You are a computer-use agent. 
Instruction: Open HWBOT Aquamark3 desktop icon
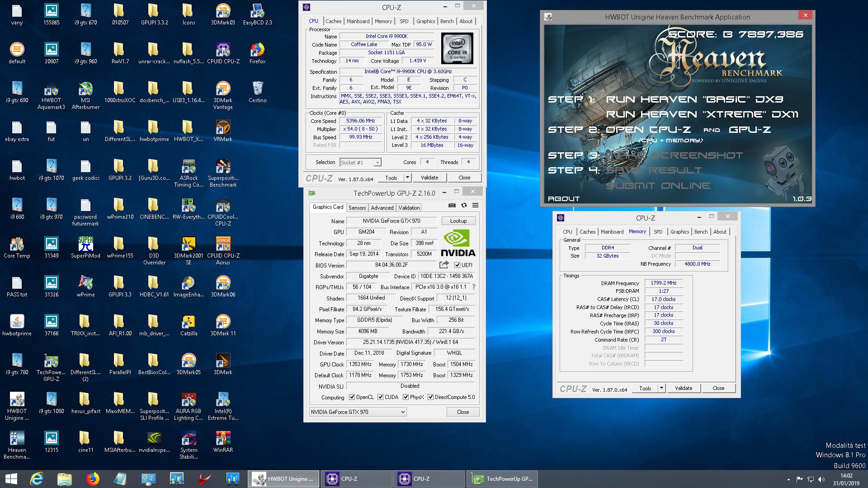pos(51,95)
